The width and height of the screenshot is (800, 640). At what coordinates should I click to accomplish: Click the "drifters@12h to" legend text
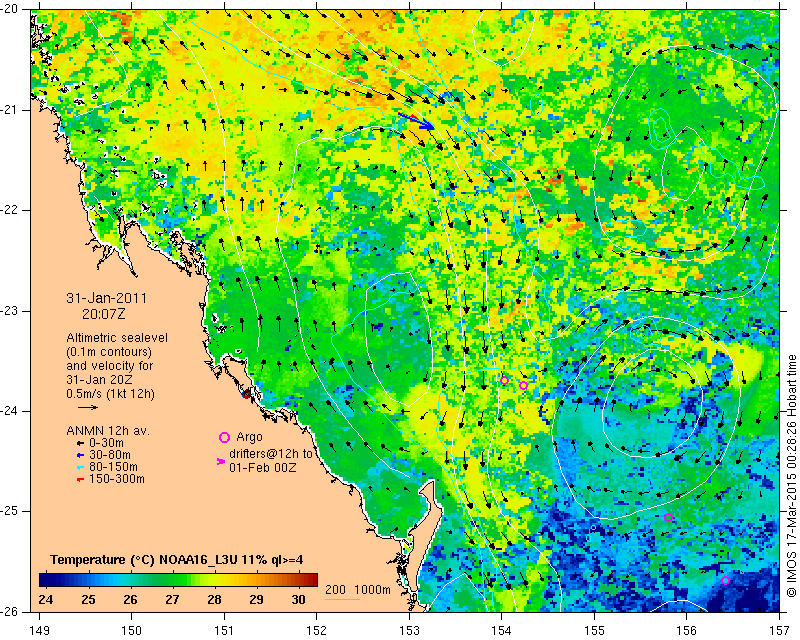click(x=270, y=454)
